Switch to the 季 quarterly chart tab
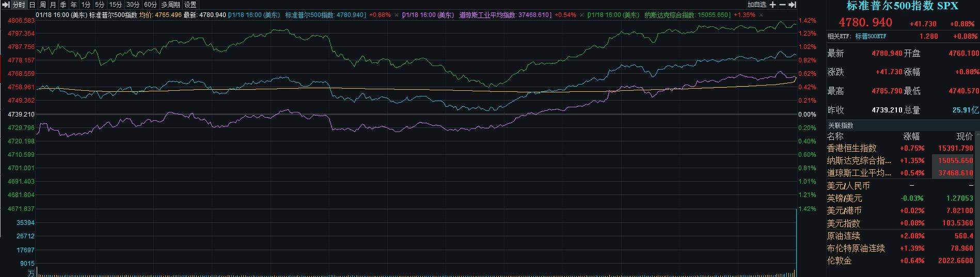The image size is (980, 277). point(64,5)
